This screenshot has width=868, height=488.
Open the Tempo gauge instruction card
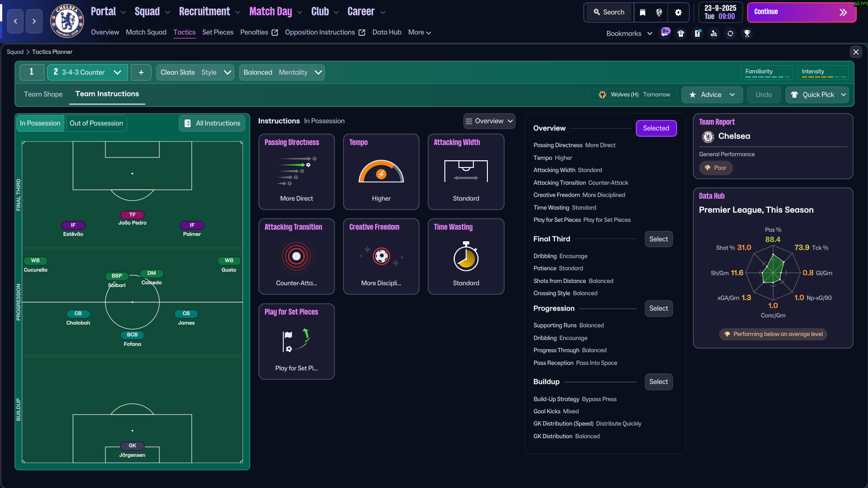point(381,172)
